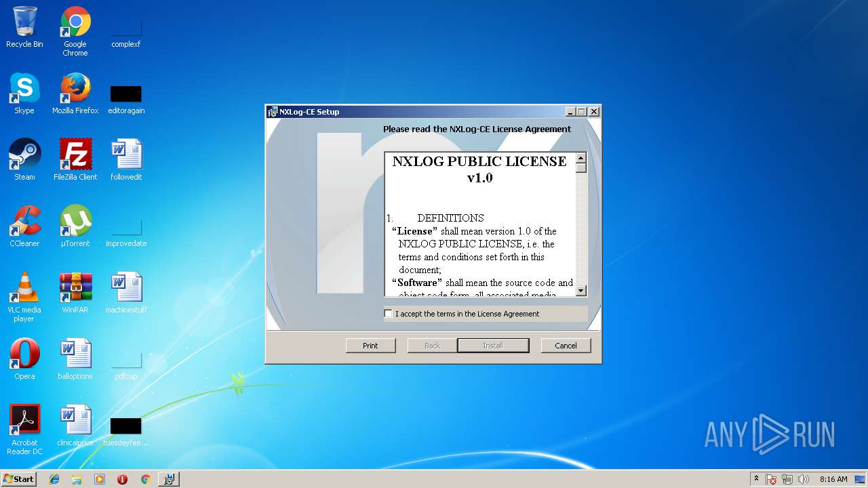Select the Google Chrome desktop shortcut
This screenshot has height=488, width=868.
[75, 32]
